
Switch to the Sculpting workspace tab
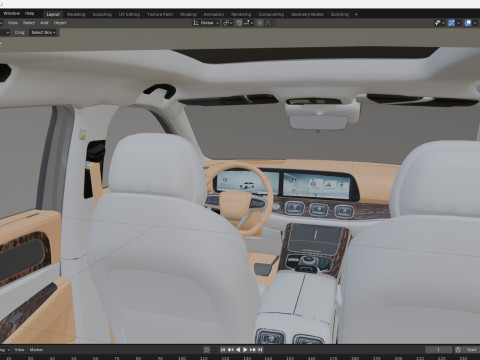tap(102, 14)
